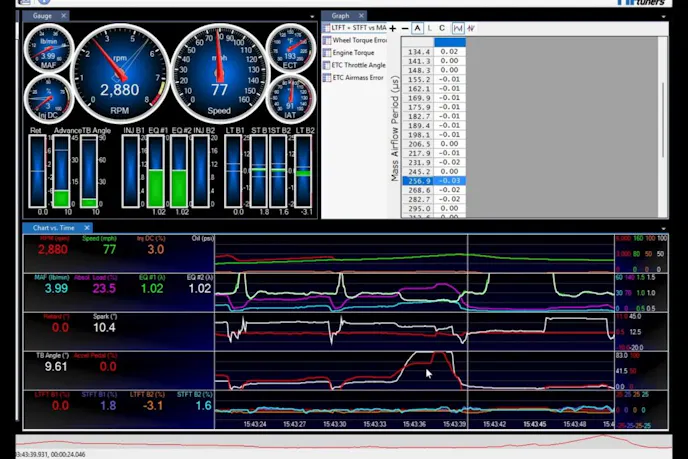Image resolution: width=688 pixels, height=459 pixels.
Task: Expand the Gauge panel dropdown arrow
Action: (312, 16)
